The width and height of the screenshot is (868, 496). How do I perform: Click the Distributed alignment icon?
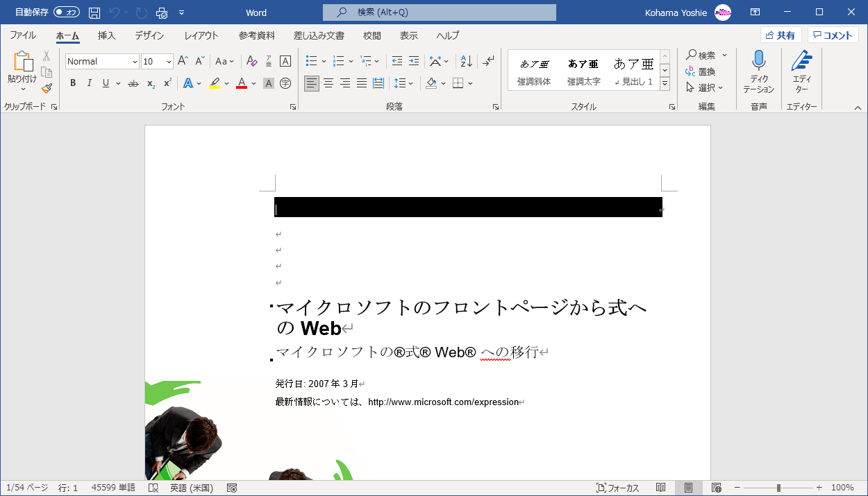378,83
